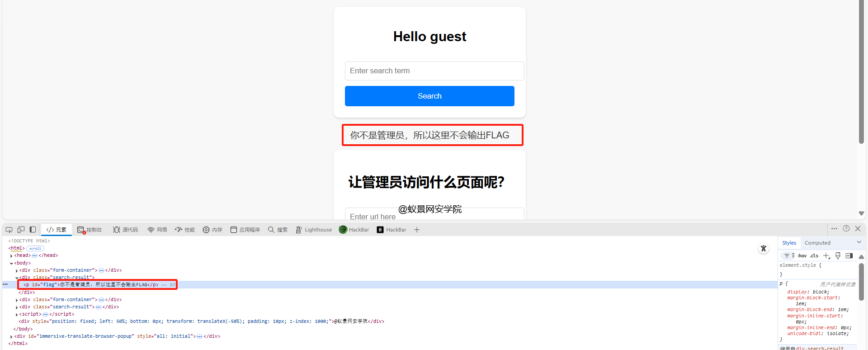
Task: Click the DOCTYPE html line
Action: [x=29, y=241]
